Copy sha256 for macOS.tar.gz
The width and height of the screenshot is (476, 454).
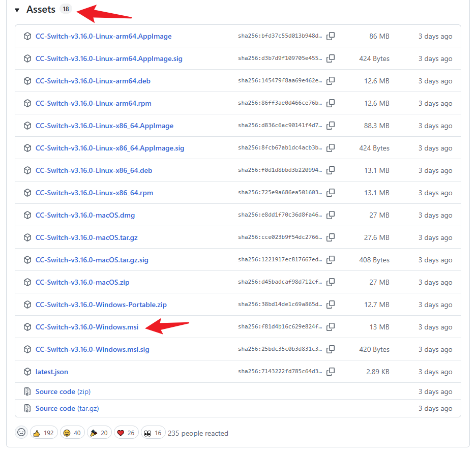(x=331, y=237)
